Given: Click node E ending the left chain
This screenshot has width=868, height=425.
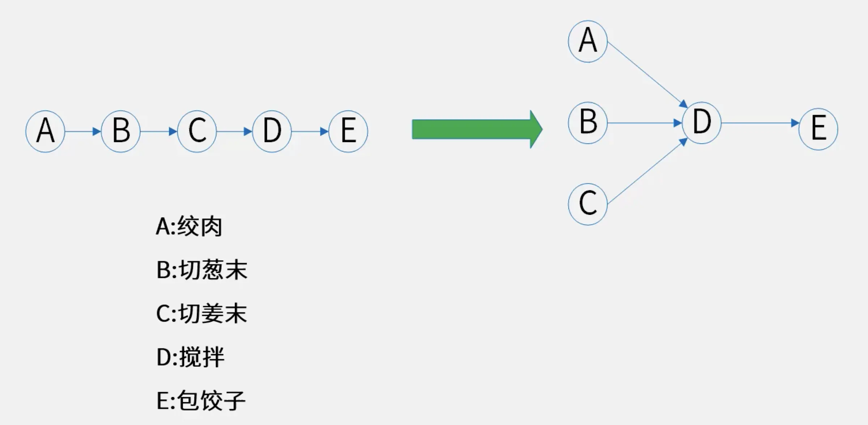Looking at the screenshot, I should click(x=348, y=131).
